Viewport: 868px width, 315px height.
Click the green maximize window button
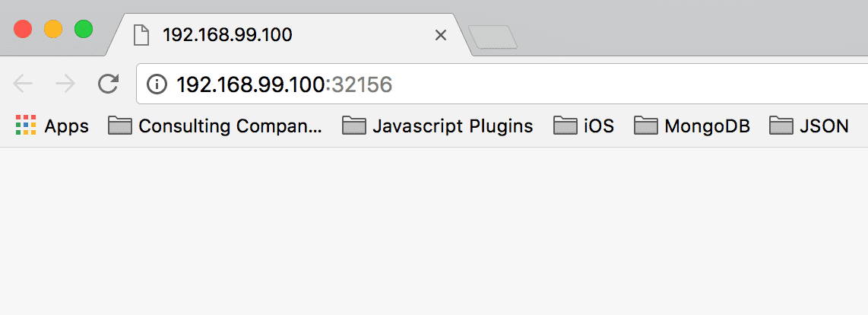(84, 29)
